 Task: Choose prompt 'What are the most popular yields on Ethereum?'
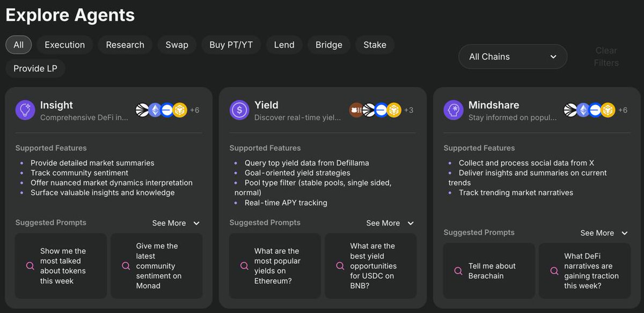pyautogui.click(x=275, y=266)
